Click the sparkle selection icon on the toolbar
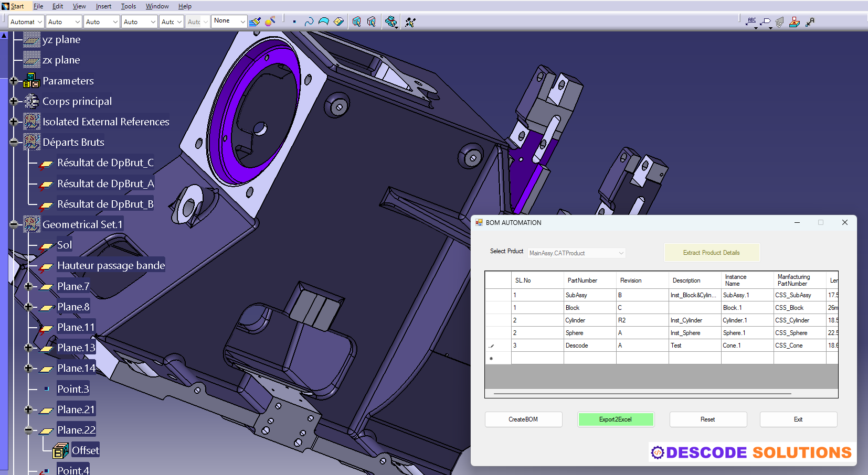868x475 pixels. coord(410,21)
